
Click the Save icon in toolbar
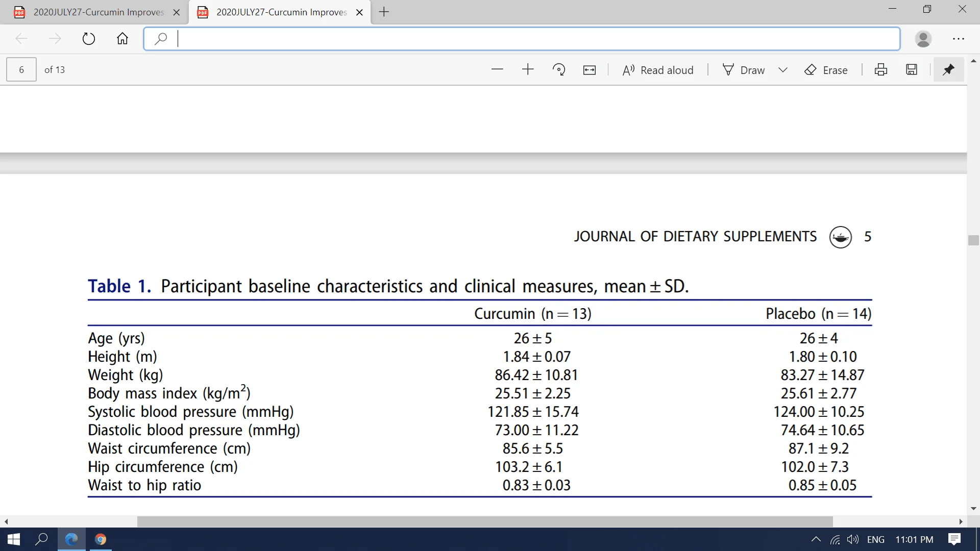coord(912,69)
